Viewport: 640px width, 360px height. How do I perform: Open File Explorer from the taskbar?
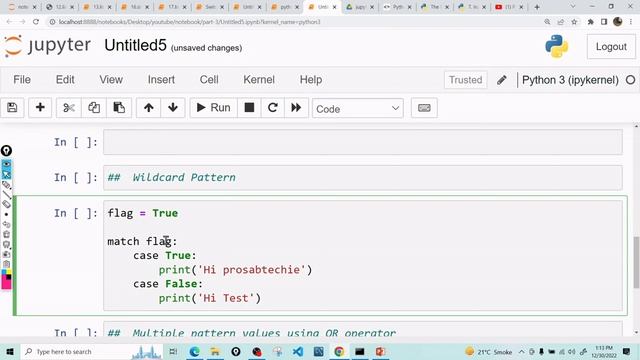pyautogui.click(x=215, y=351)
